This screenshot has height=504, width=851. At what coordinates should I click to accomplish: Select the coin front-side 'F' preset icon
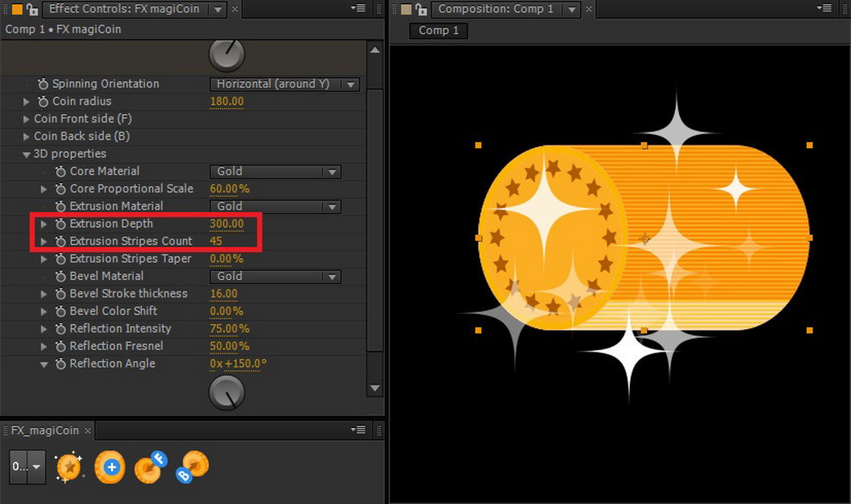point(151,467)
